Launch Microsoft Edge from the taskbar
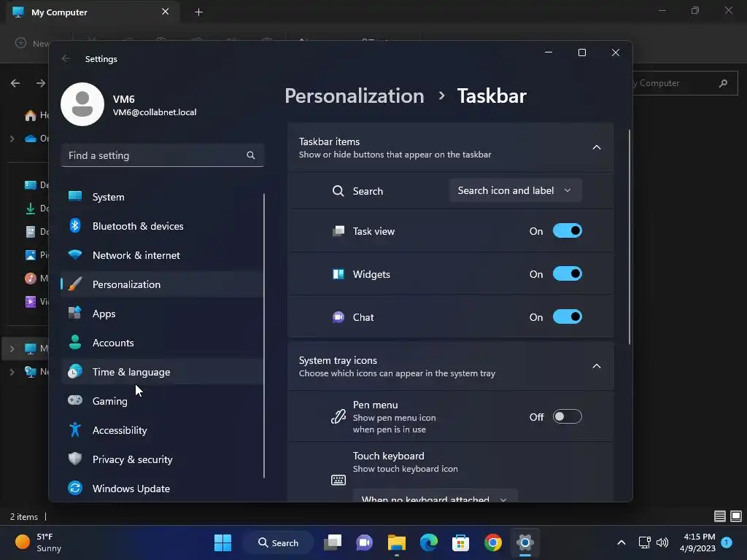This screenshot has height=560, width=747. (x=429, y=542)
